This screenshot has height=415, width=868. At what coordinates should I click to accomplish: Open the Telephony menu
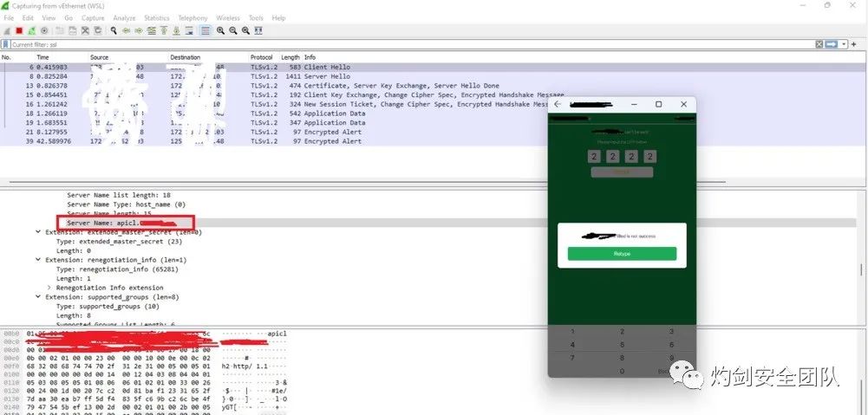(x=193, y=18)
